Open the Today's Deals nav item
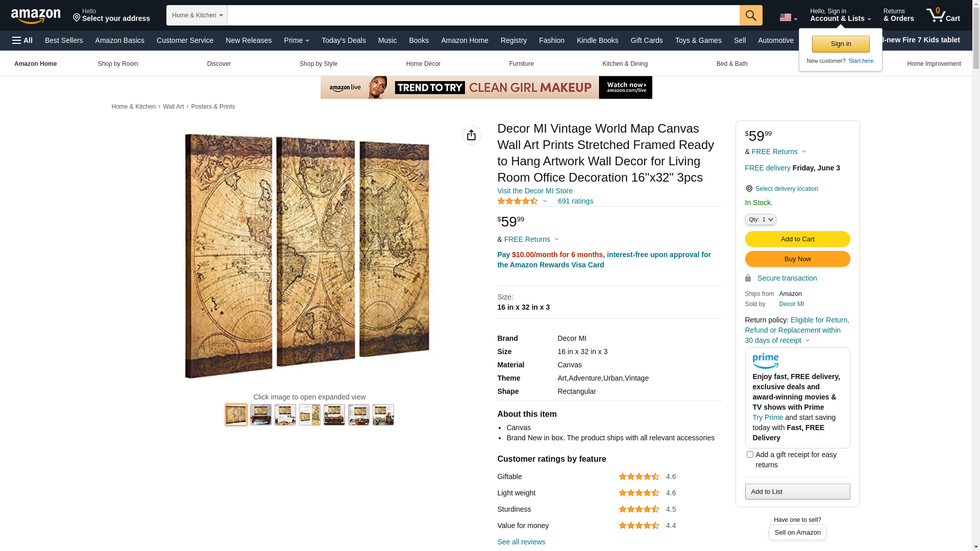 click(344, 40)
